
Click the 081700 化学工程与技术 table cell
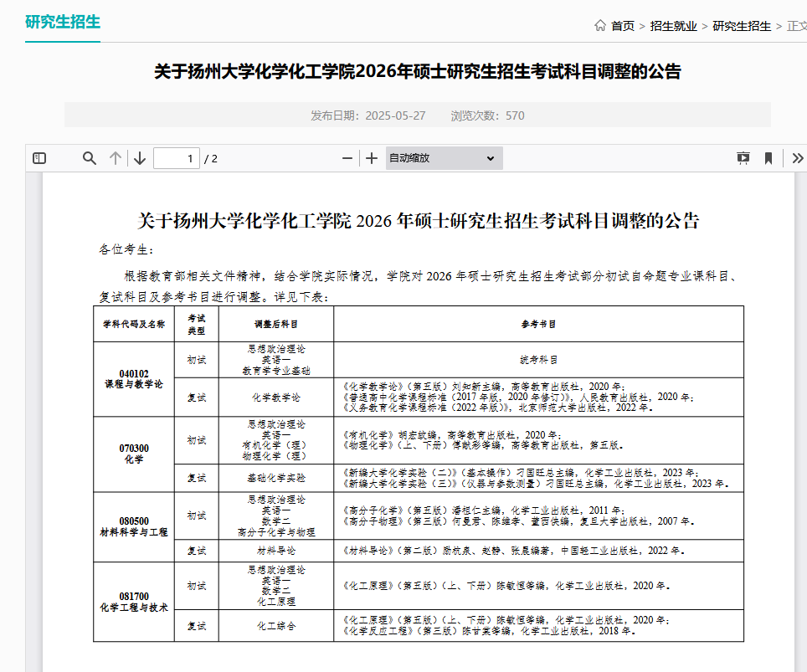(x=134, y=602)
